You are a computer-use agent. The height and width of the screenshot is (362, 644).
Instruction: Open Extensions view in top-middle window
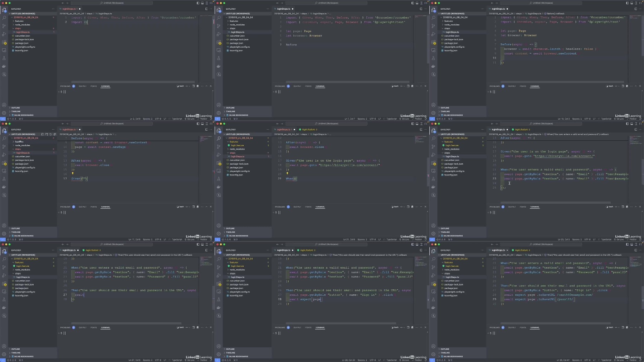219,42
